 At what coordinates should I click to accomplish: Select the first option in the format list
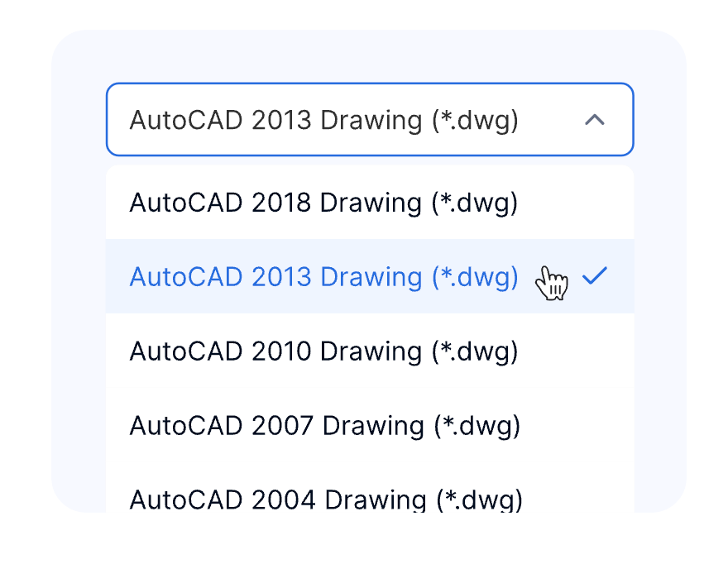[370, 203]
